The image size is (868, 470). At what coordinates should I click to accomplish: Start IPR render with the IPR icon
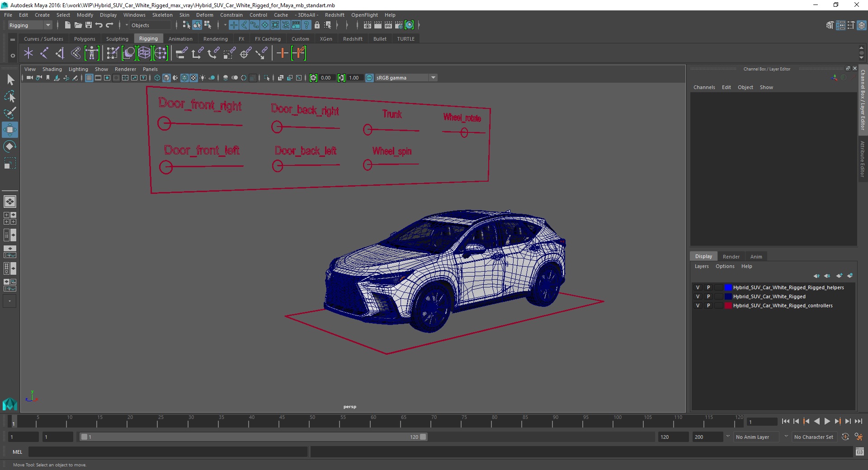coord(388,25)
